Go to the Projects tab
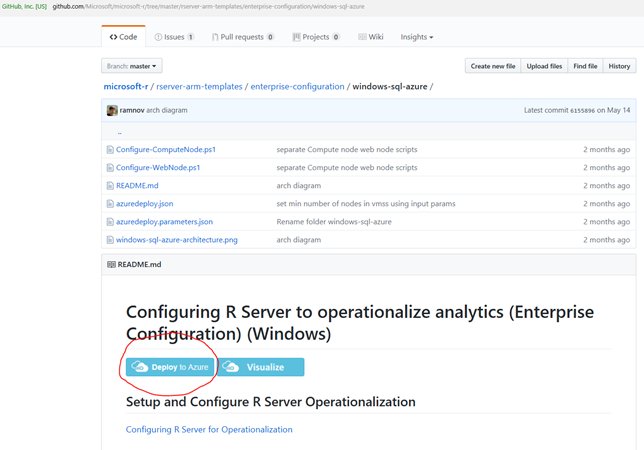 tap(316, 37)
